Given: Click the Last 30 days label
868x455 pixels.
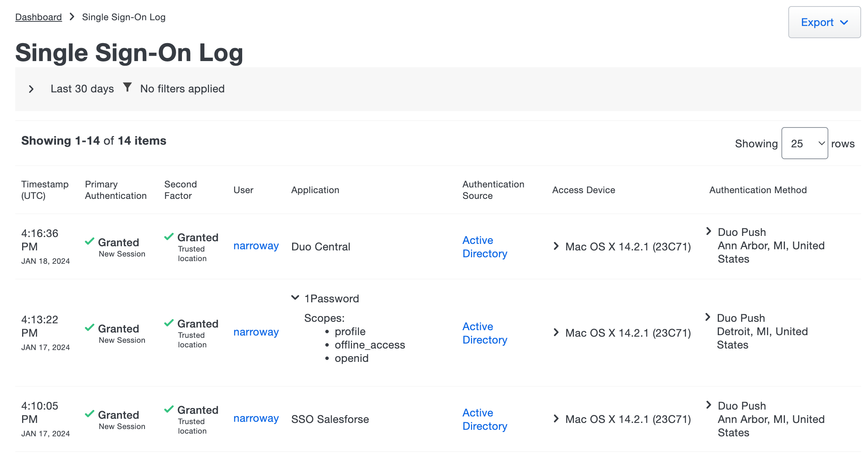Looking at the screenshot, I should coord(82,89).
